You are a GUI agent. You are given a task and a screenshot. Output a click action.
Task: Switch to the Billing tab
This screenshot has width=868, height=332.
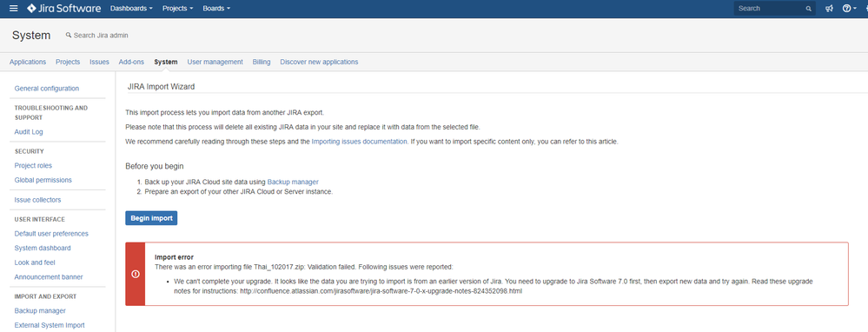262,62
